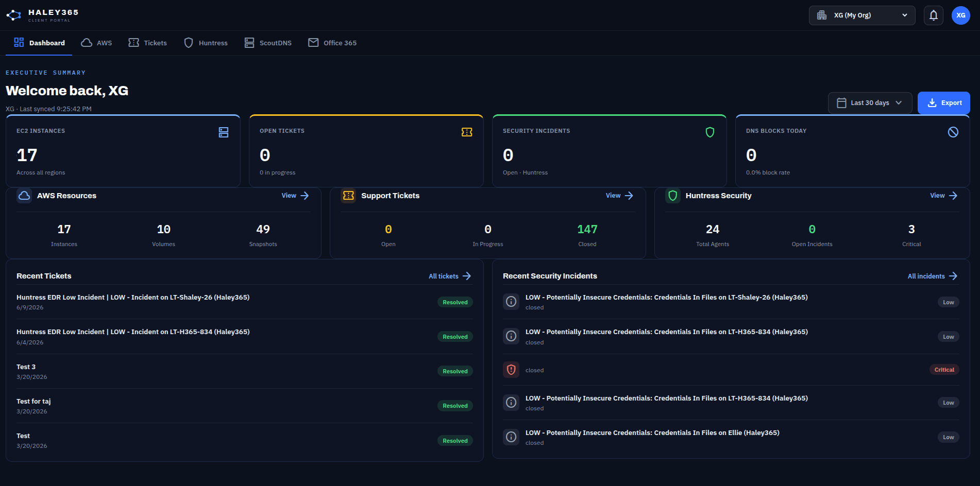Open the Ellie credentials incident
The height and width of the screenshot is (486, 980).
pyautogui.click(x=731, y=437)
